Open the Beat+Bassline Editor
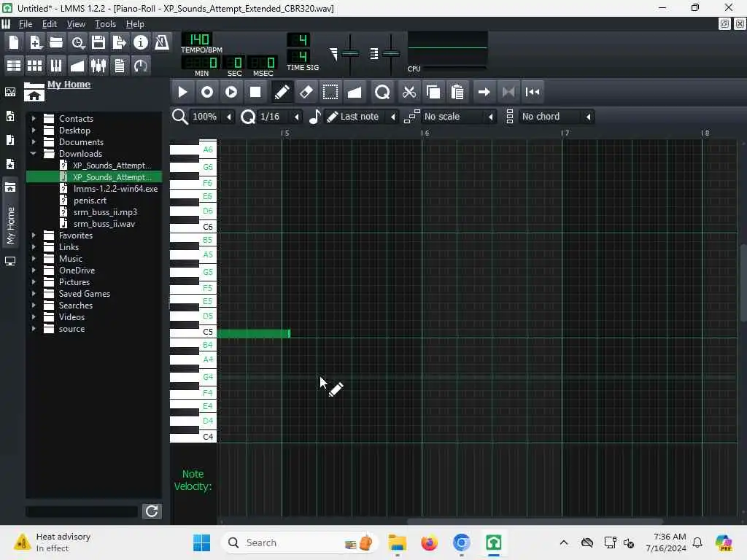 35,65
